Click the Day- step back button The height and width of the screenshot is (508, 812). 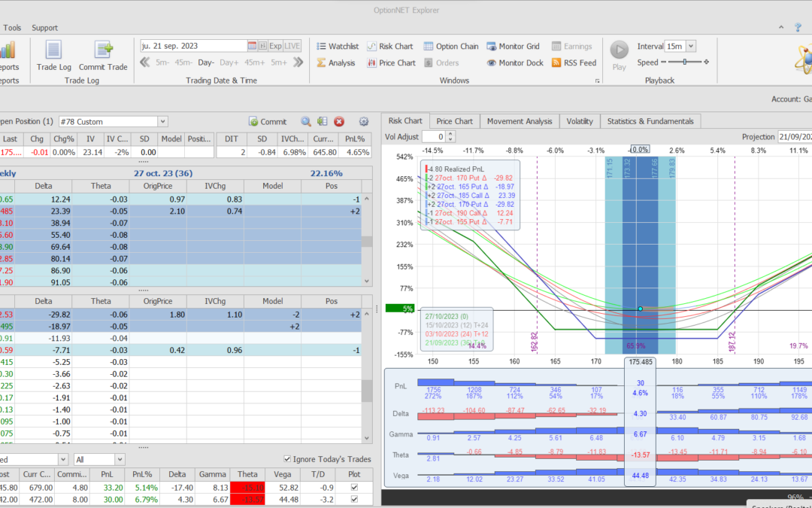(206, 63)
